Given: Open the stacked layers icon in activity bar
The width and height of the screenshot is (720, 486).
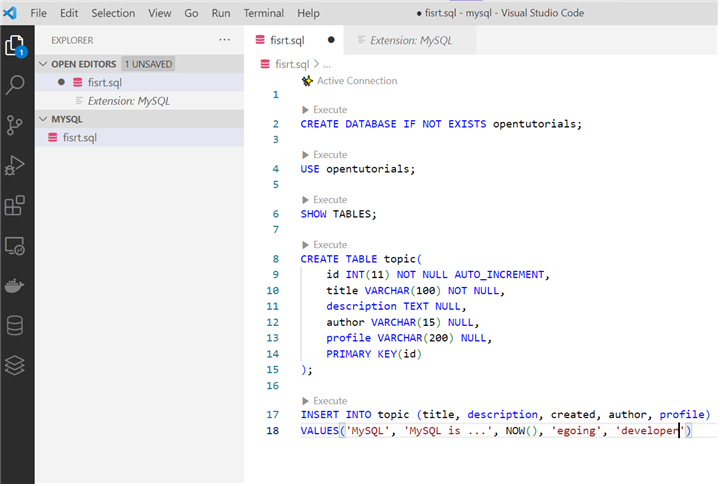Looking at the screenshot, I should [15, 366].
